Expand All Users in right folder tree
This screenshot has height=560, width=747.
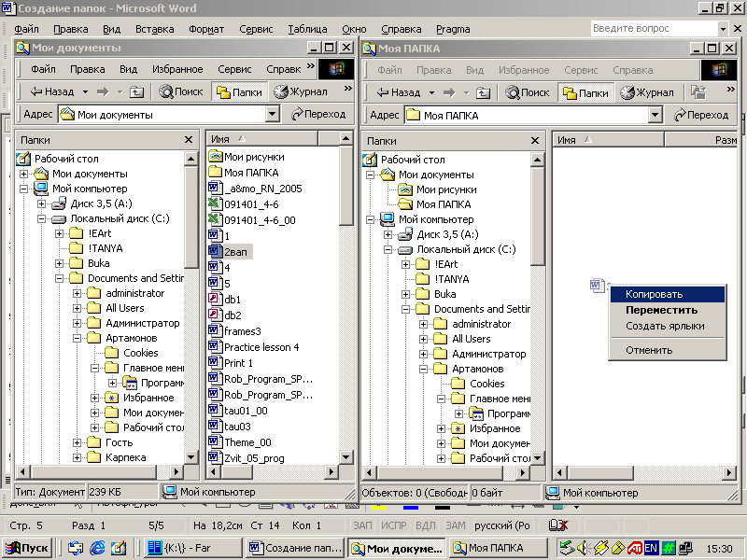(423, 339)
